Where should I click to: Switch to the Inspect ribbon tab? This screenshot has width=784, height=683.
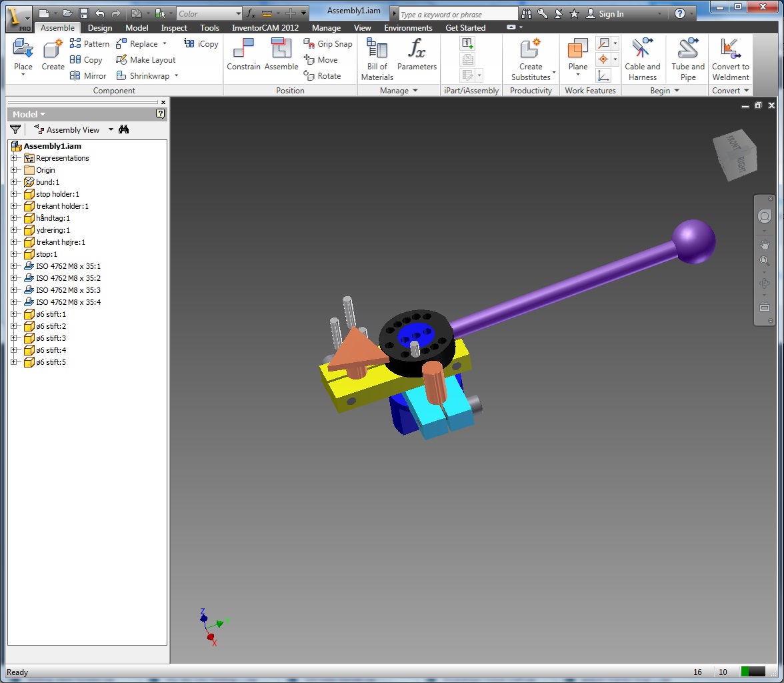(x=174, y=27)
